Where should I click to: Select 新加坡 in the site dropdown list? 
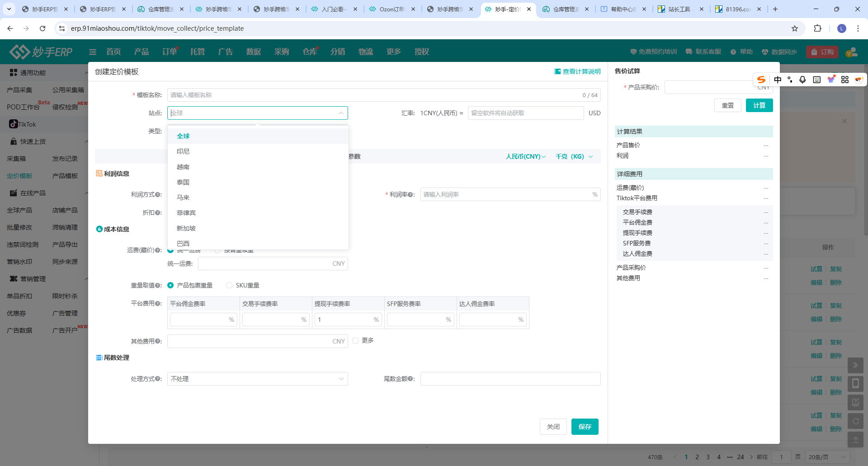click(x=186, y=228)
